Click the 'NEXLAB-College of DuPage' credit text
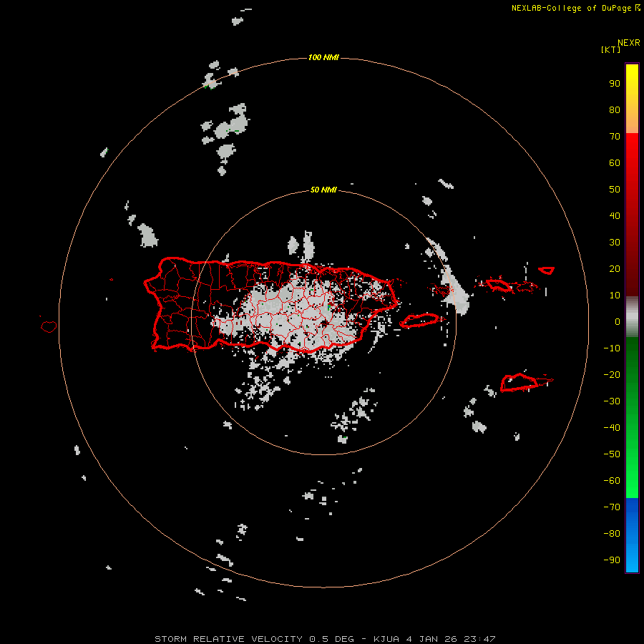 (571, 8)
